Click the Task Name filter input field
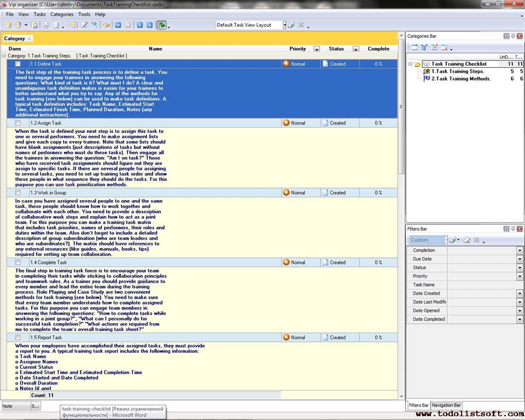This screenshot has height=420, width=525. [x=481, y=285]
